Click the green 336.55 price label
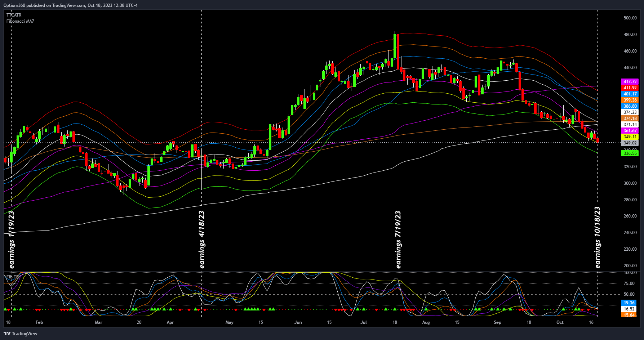The image size is (644, 340). point(630,153)
